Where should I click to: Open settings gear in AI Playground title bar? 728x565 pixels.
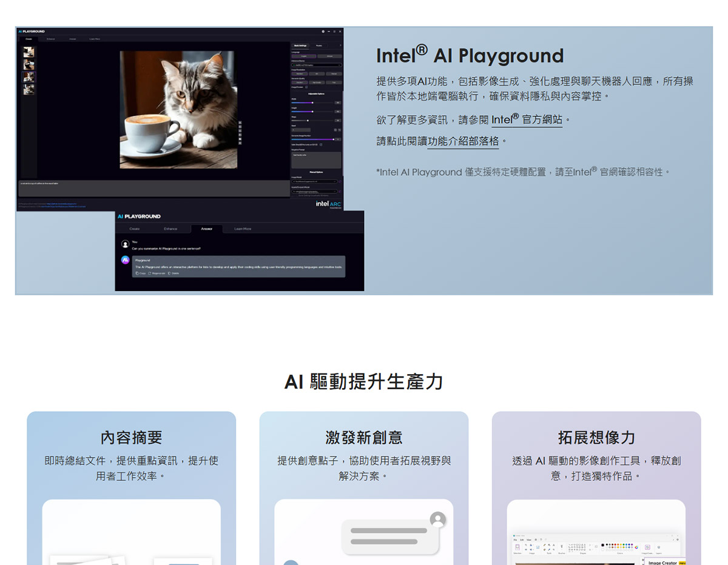pos(323,31)
